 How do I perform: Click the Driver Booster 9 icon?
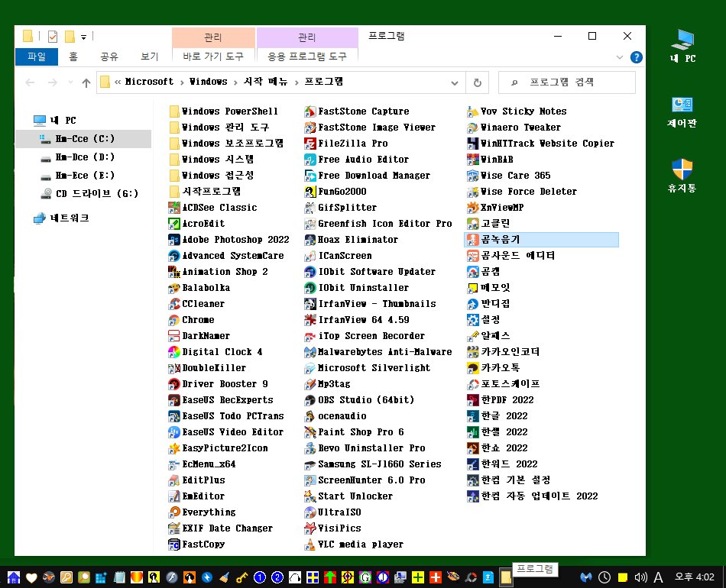pos(174,384)
